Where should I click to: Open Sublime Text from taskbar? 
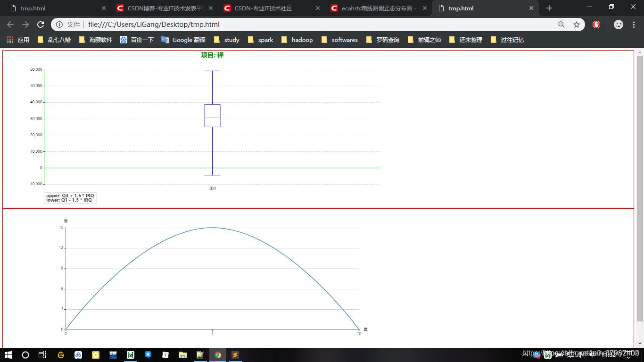[235, 355]
